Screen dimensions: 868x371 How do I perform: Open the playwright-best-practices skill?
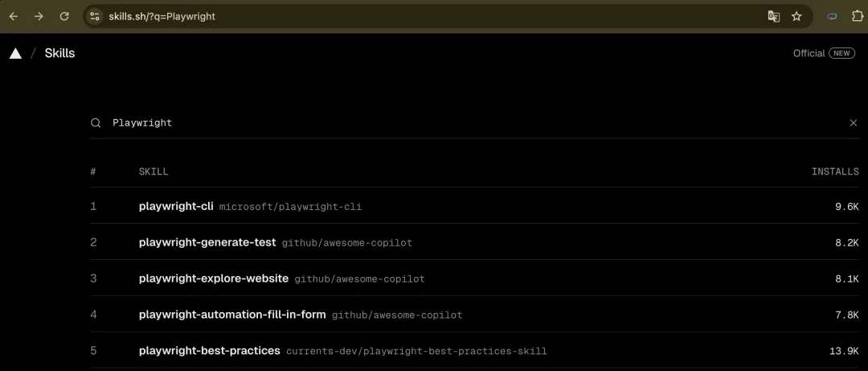pyautogui.click(x=210, y=351)
